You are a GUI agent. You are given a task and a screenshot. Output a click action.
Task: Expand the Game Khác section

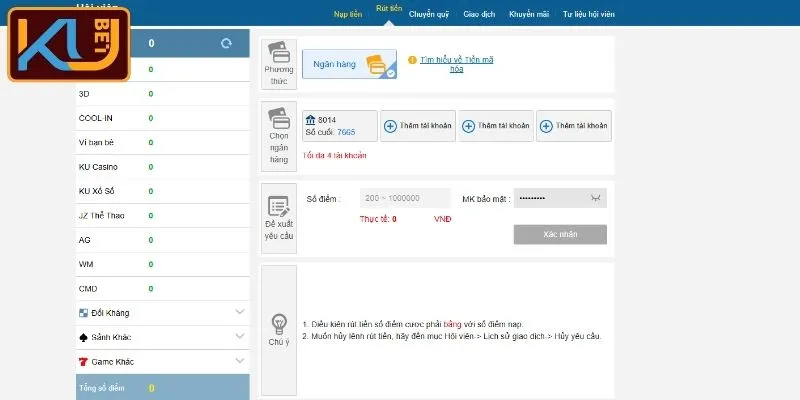240,361
